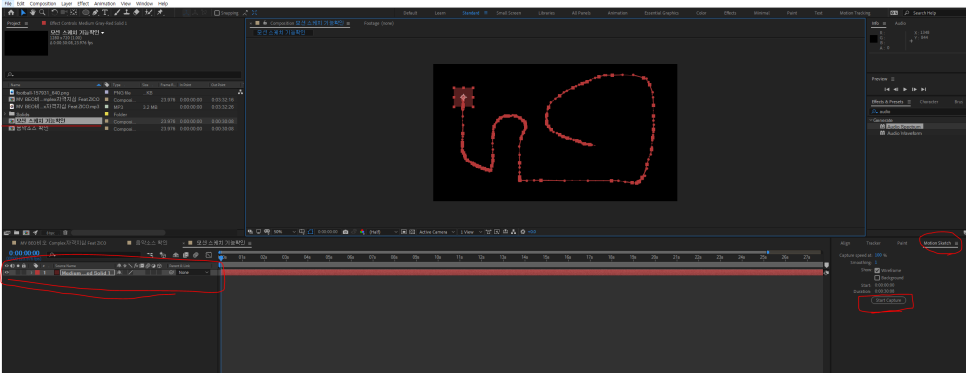Viewport: 966px width, 373px height.
Task: Select the Puppet Pin tool
Action: pyautogui.click(x=160, y=12)
